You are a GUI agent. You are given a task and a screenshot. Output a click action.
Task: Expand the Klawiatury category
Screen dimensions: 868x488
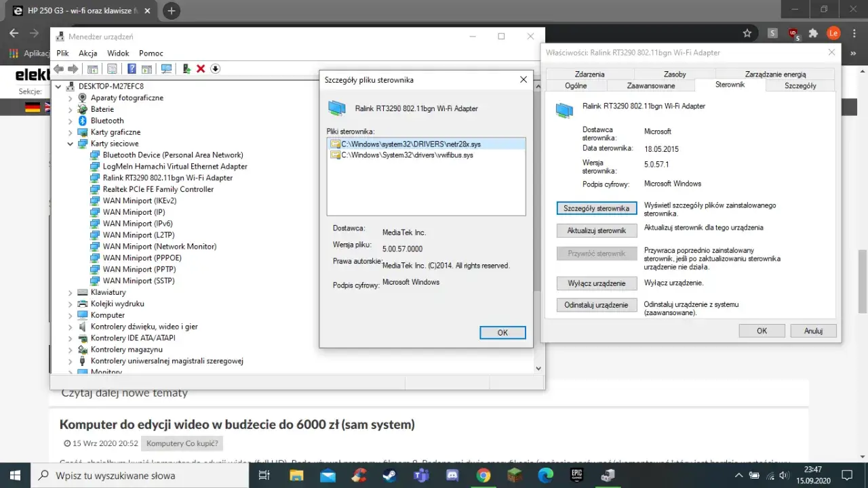[70, 292]
